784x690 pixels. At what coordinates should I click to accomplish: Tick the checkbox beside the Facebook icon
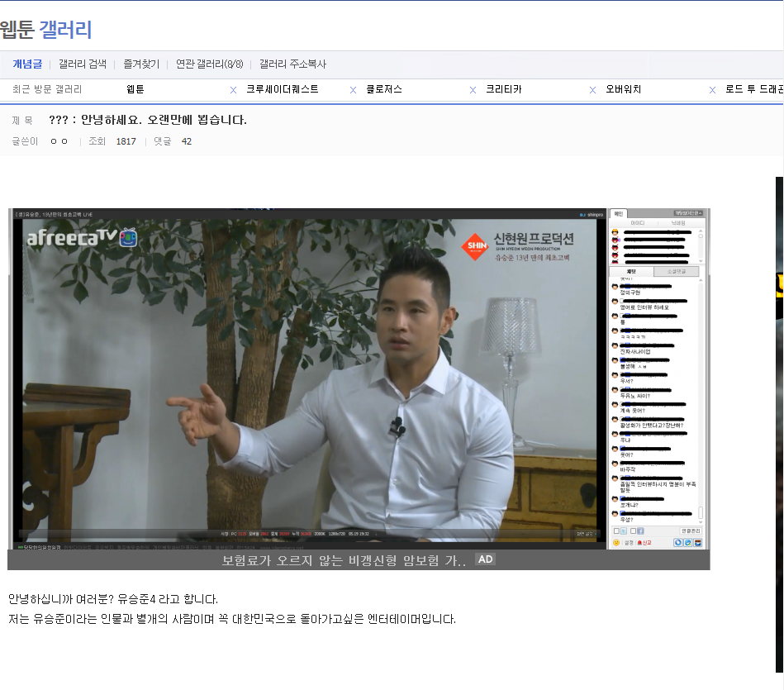[x=633, y=531]
